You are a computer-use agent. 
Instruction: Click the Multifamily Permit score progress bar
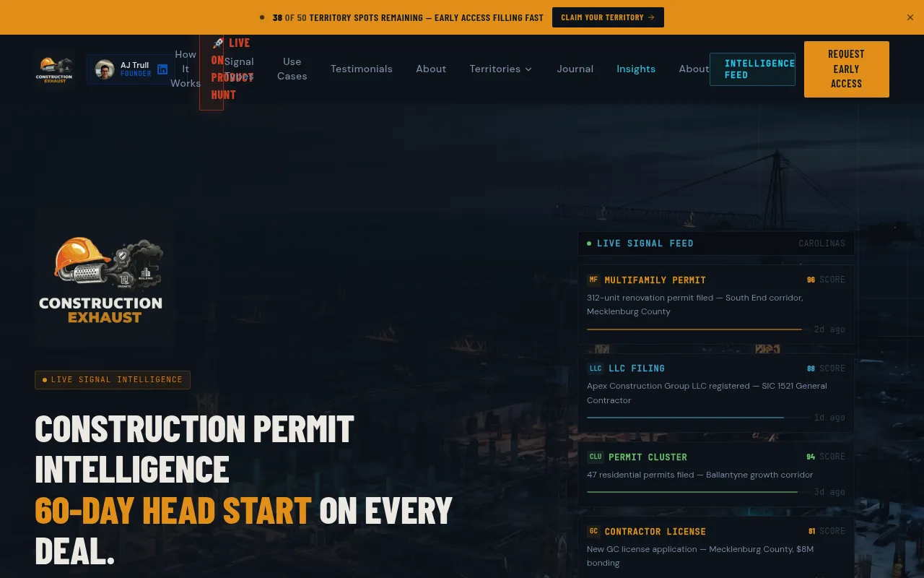698,329
